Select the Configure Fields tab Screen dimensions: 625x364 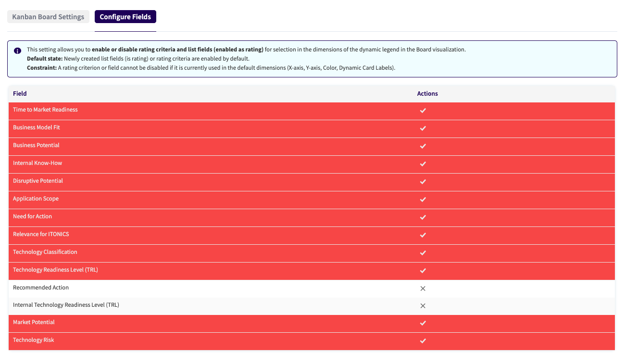tap(125, 17)
